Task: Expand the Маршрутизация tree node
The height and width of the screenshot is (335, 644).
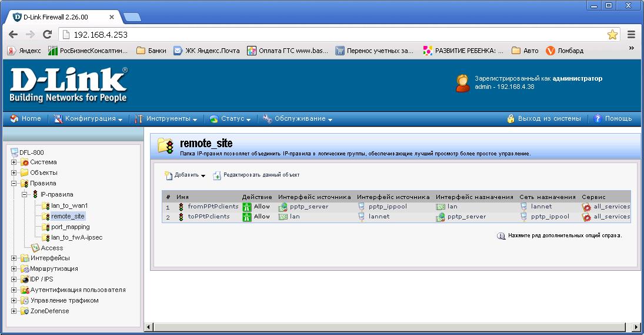Action: (14, 269)
